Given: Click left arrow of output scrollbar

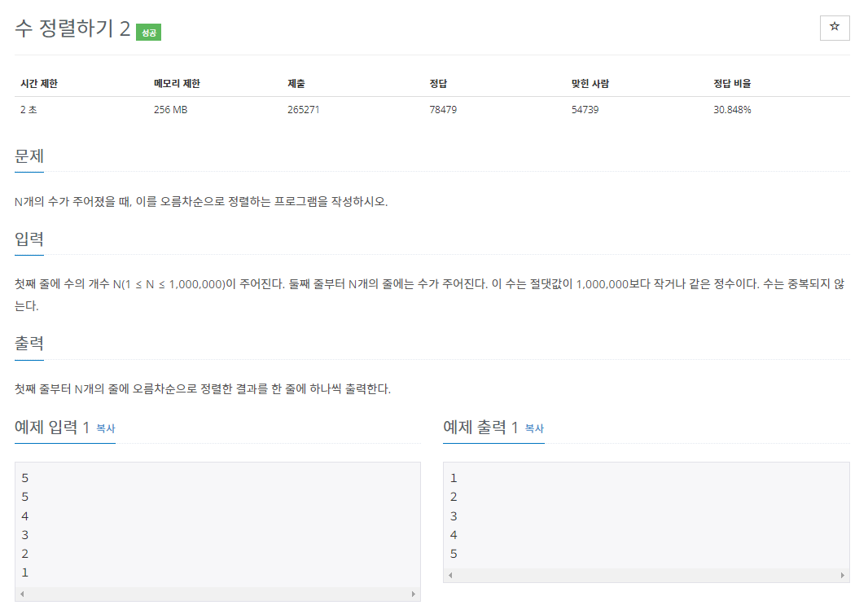Looking at the screenshot, I should point(450,575).
